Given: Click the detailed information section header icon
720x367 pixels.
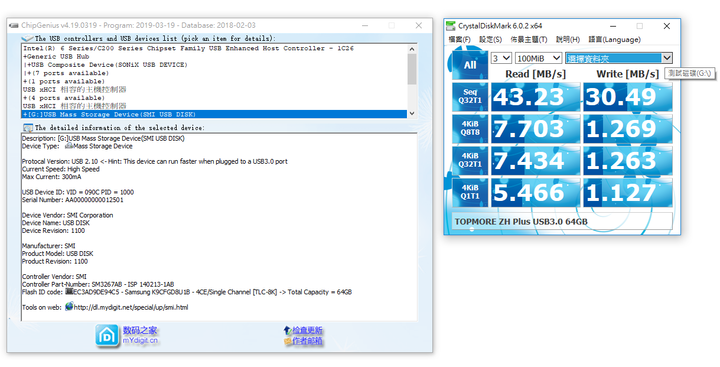Looking at the screenshot, I should click(28, 128).
